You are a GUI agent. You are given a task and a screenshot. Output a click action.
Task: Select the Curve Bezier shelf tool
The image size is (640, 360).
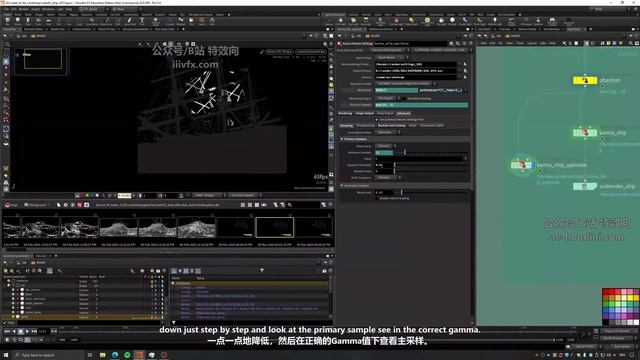click(x=91, y=20)
